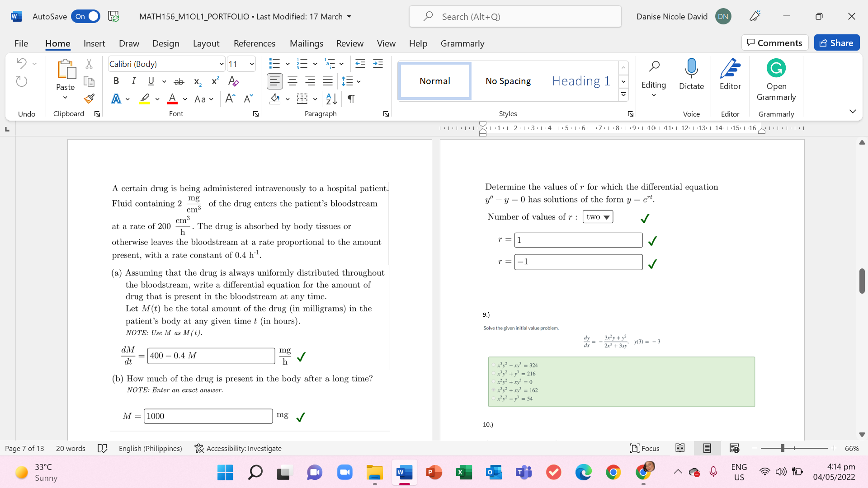Open Change Case dropdown

pyautogui.click(x=203, y=99)
